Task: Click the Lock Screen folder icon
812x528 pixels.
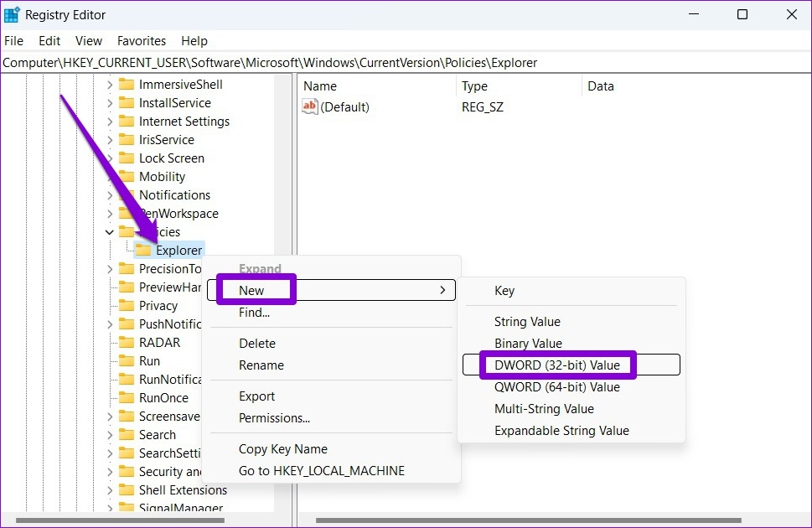Action: (127, 158)
